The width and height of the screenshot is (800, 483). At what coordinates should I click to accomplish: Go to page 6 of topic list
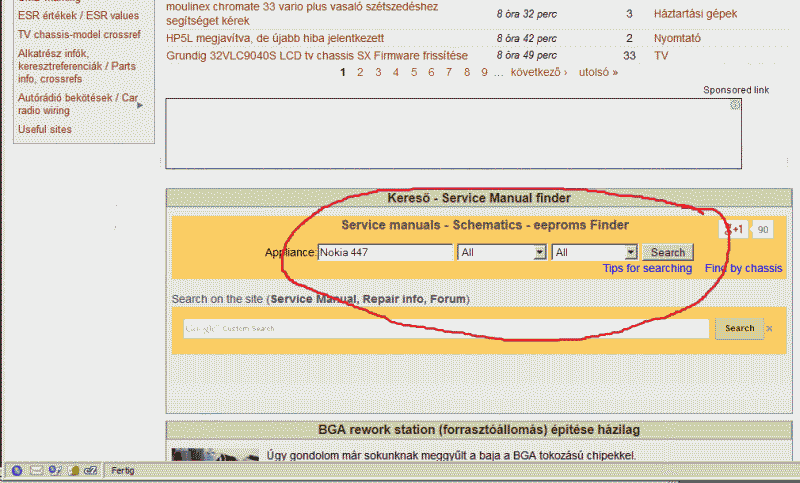[x=431, y=72]
